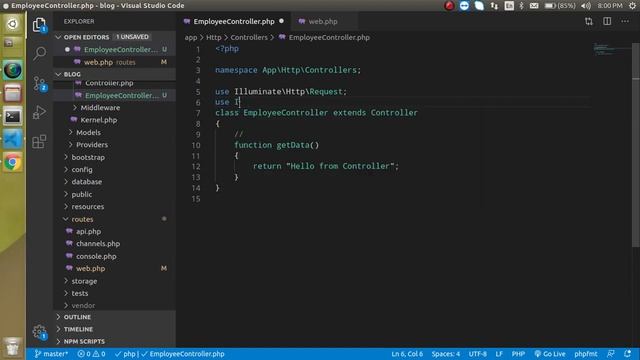
Task: Expand the bootstrap folder
Action: (x=88, y=157)
